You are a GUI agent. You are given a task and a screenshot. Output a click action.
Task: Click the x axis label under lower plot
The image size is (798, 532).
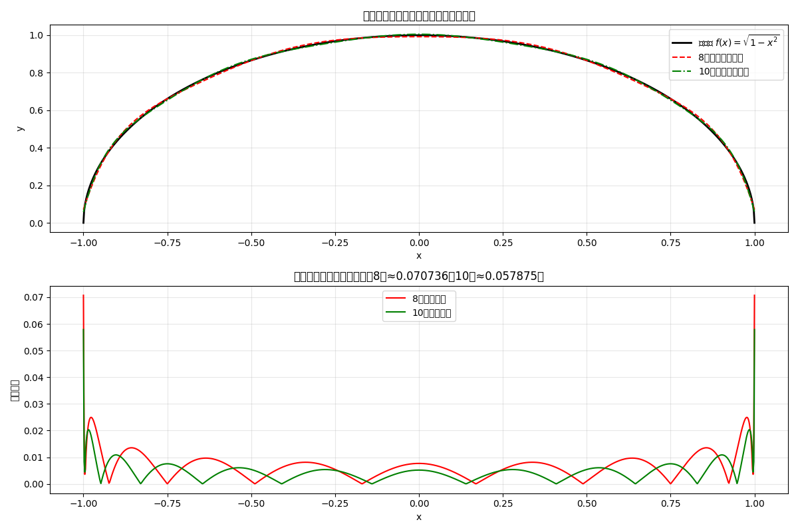[x=419, y=517]
